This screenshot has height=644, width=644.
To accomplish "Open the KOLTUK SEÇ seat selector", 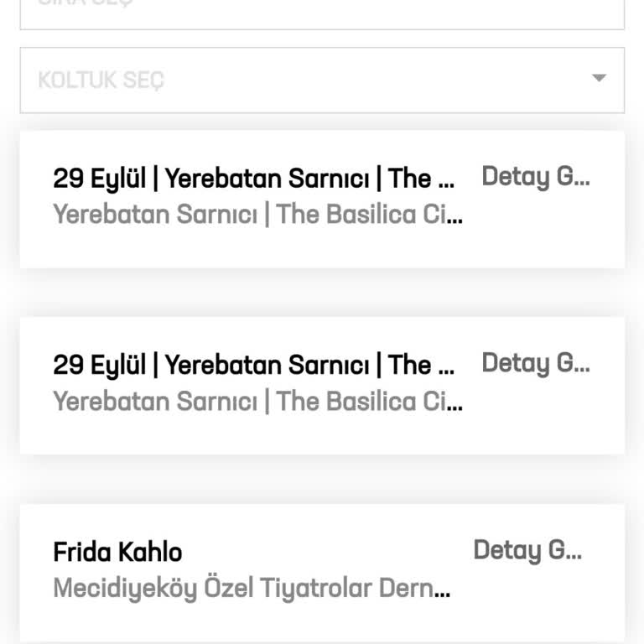I will [322, 80].
